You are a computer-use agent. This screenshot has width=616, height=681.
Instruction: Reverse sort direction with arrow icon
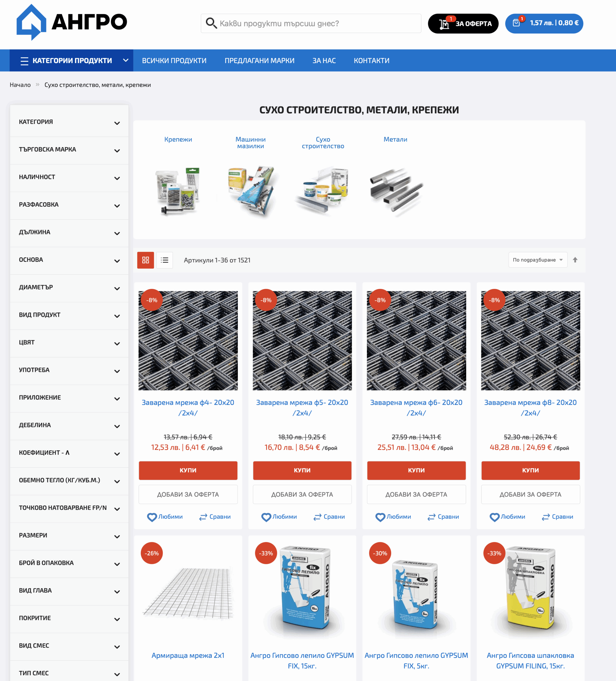tap(575, 260)
